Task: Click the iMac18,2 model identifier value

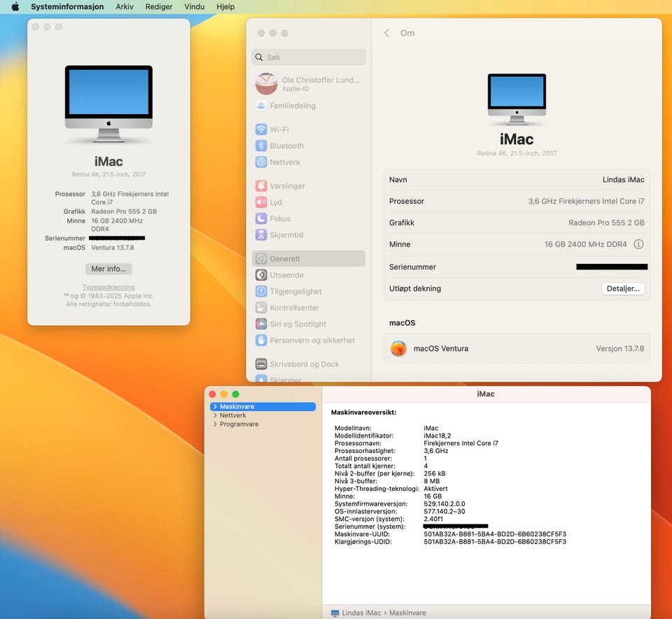Action: (x=437, y=436)
